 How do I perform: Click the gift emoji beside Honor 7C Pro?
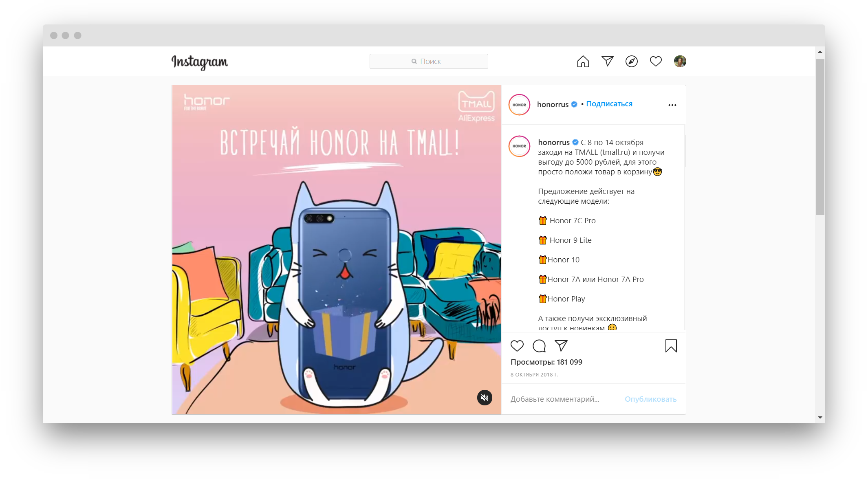[x=543, y=220]
